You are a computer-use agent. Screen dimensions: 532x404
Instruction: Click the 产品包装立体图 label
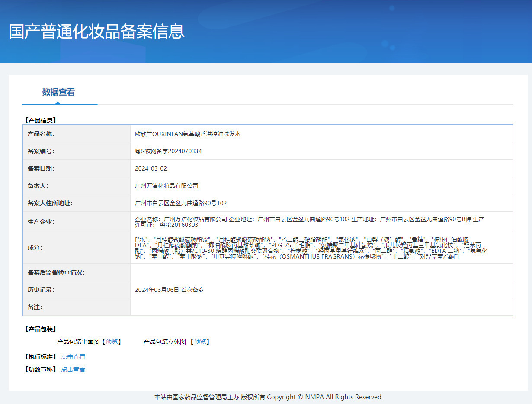[x=165, y=342]
